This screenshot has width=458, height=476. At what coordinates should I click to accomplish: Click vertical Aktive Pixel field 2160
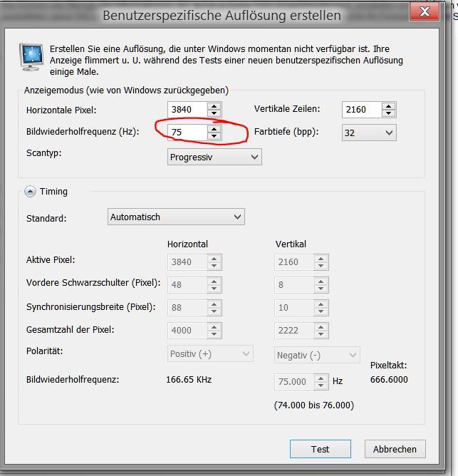[294, 262]
